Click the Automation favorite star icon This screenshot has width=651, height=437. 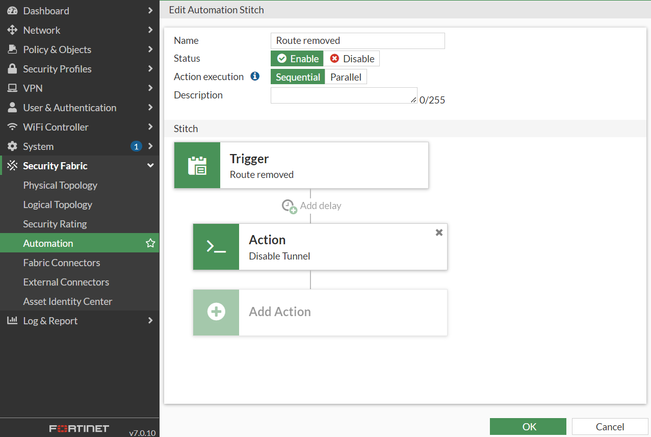(150, 243)
